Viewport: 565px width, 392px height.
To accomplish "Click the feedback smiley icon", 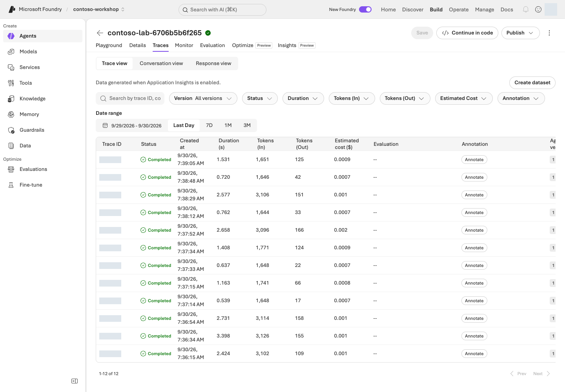I will (538, 9).
